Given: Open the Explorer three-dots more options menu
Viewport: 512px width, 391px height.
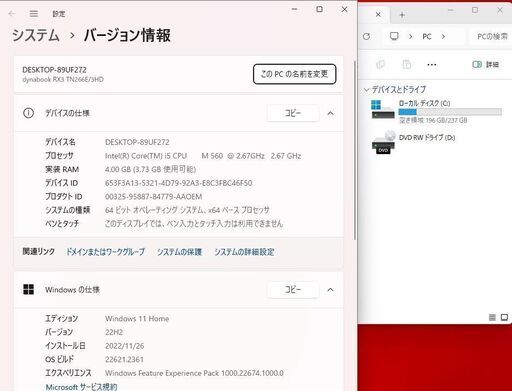Looking at the screenshot, I should click(x=432, y=65).
